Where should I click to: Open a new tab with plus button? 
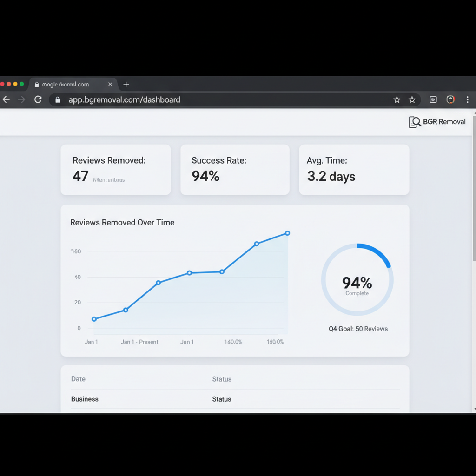coord(126,85)
